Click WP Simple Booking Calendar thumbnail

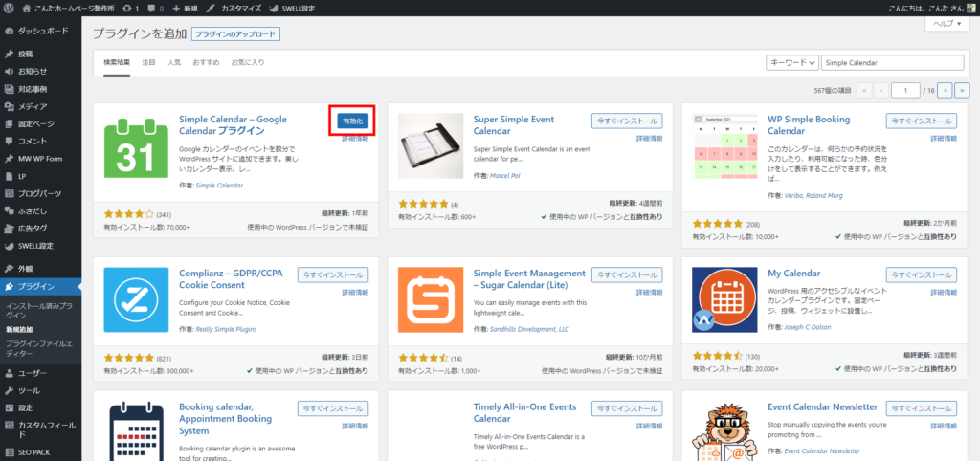(x=725, y=146)
